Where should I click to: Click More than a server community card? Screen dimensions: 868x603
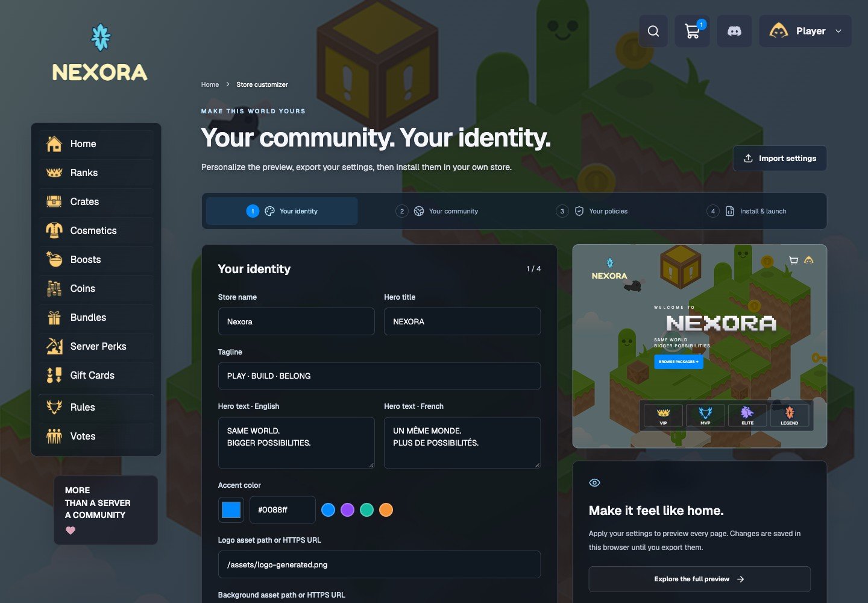105,510
